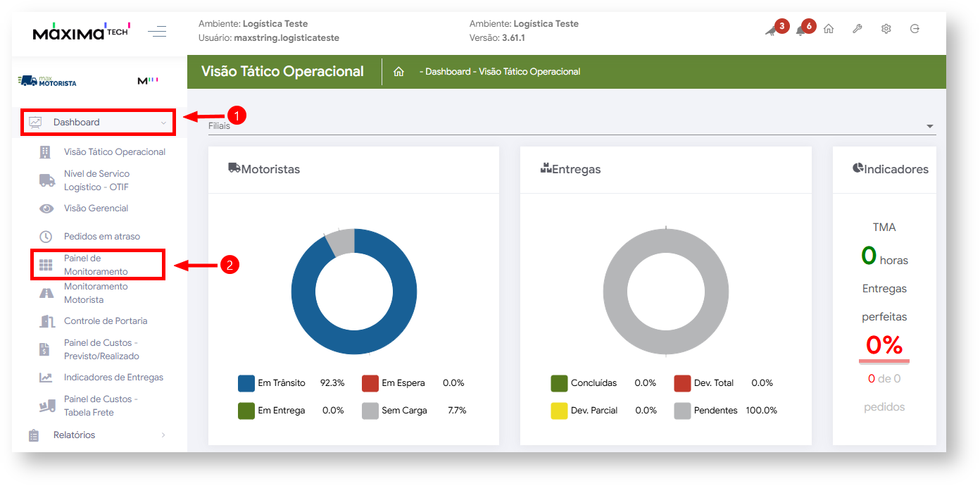
Task: Open the wrench tools icon
Action: 857,29
